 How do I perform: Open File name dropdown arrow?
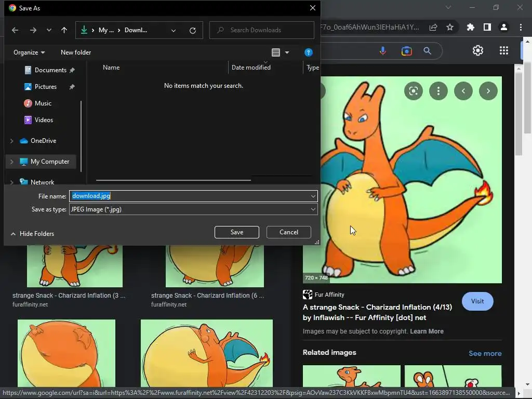click(313, 196)
